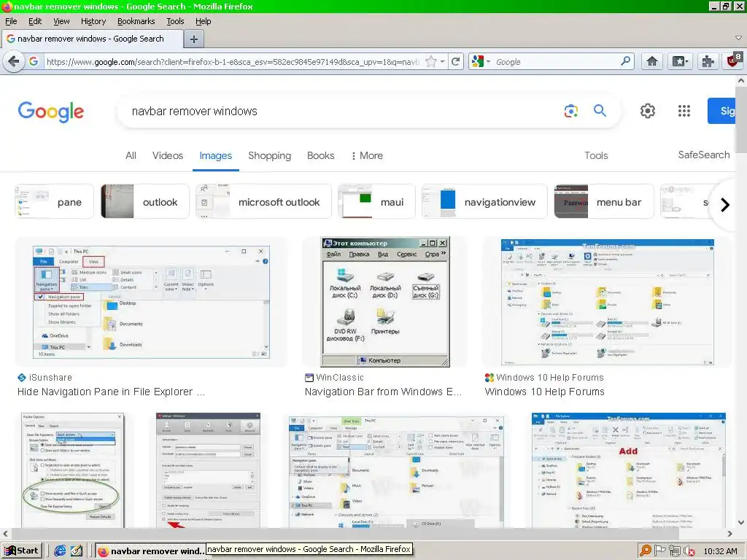Open the Tools menu

(x=175, y=21)
